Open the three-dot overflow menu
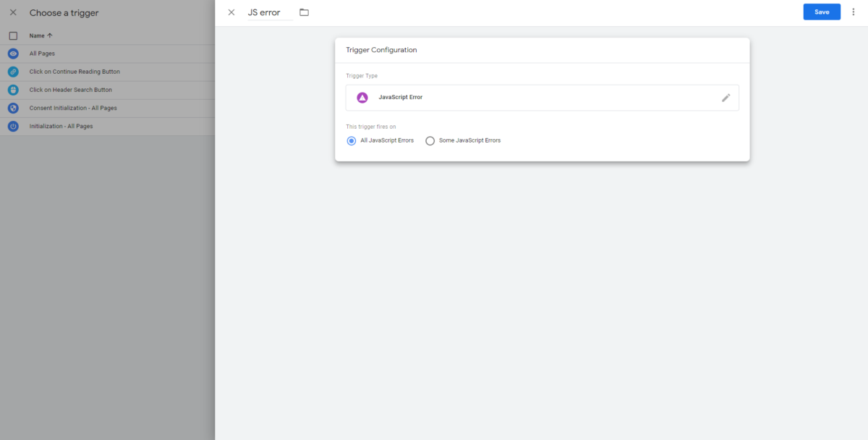The width and height of the screenshot is (868, 440). [x=854, y=12]
